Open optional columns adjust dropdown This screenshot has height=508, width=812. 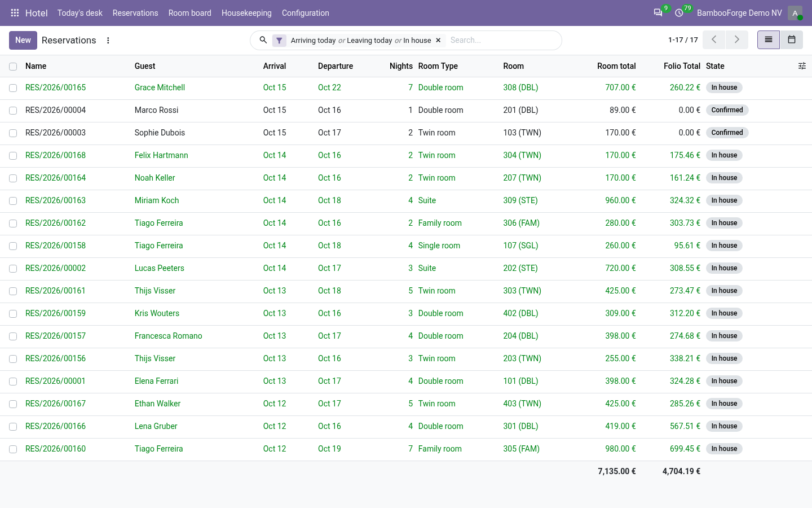(802, 66)
